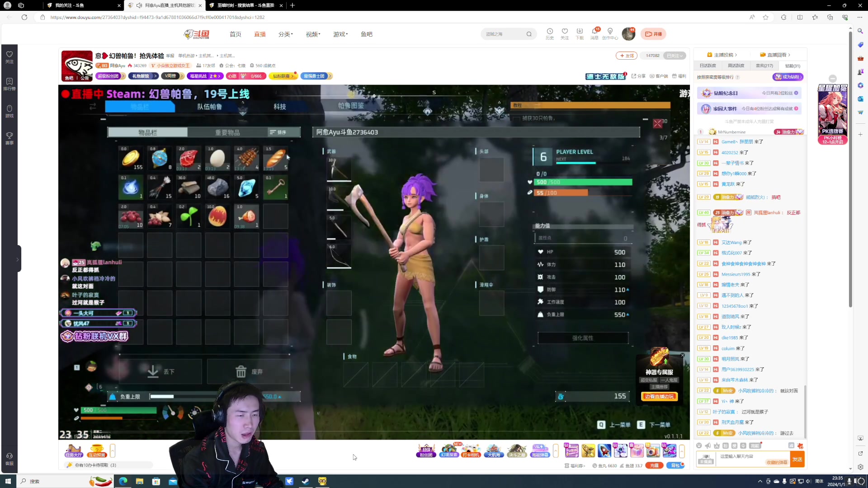Open Microsoft Edge from the taskbar
The image size is (868, 488).
(x=123, y=481)
